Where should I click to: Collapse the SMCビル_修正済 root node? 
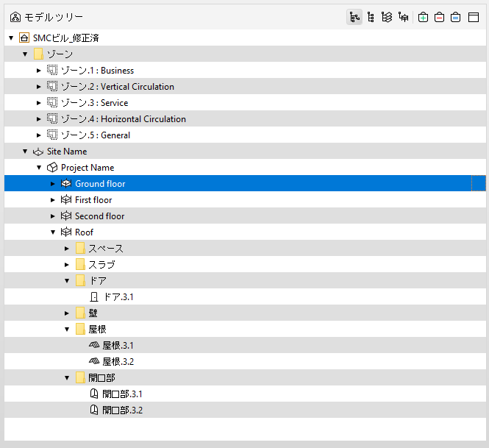(11, 38)
